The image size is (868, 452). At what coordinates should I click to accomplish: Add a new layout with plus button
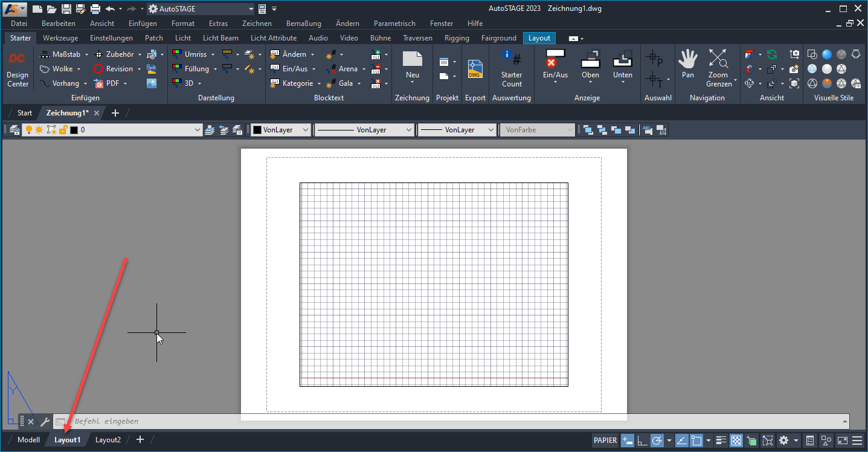[140, 440]
